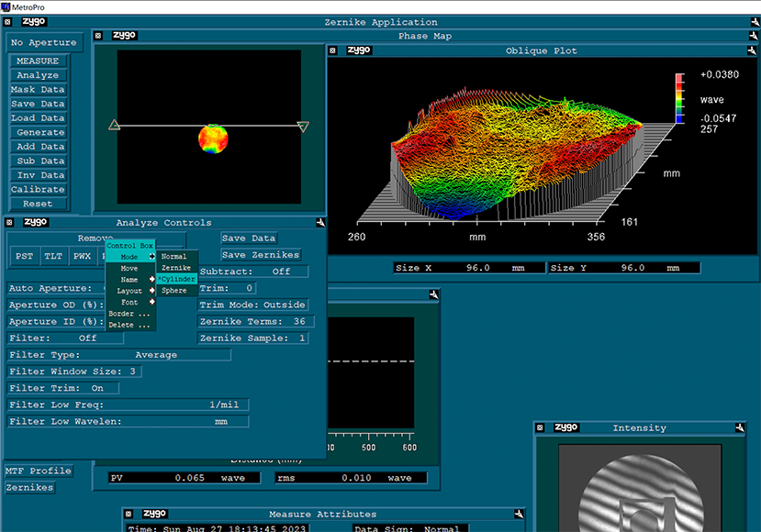761x532 pixels.
Task: Click the Analyze Controls window menu icon
Action: click(x=8, y=222)
